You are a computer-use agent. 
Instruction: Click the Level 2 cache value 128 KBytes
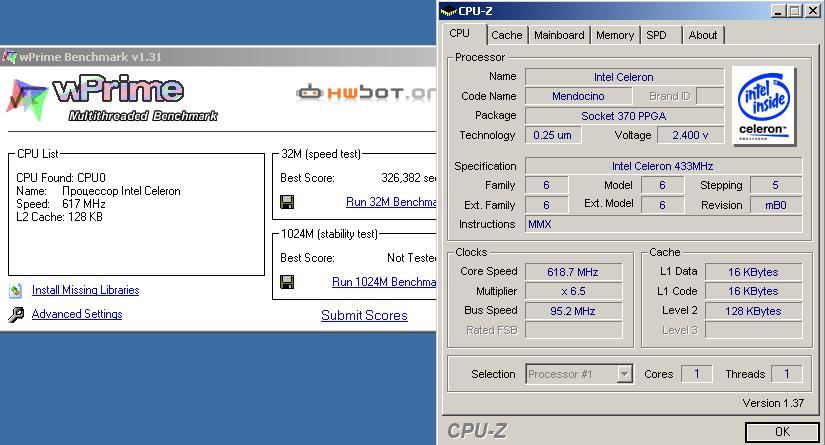point(753,311)
